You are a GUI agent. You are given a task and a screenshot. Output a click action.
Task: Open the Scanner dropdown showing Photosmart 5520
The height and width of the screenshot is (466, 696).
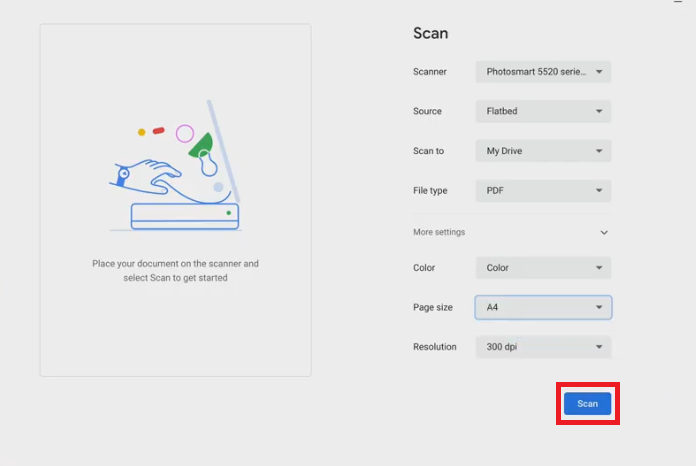coord(543,72)
